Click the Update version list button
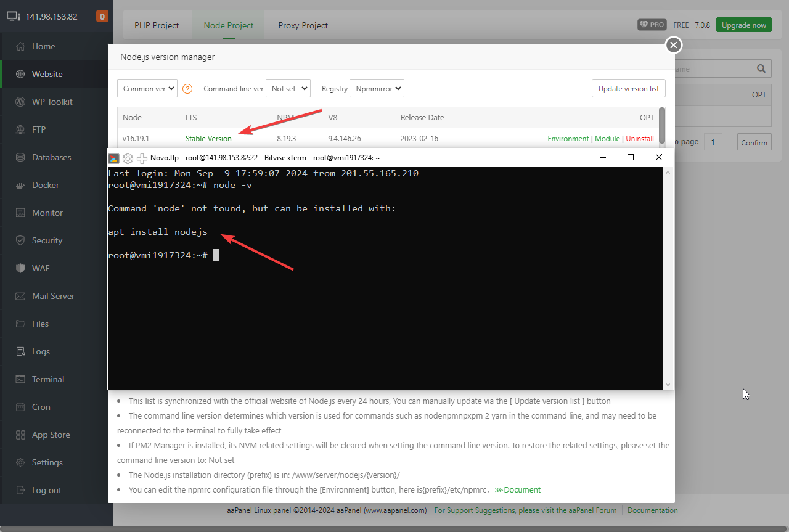Viewport: 789px width, 532px height. tap(628, 89)
